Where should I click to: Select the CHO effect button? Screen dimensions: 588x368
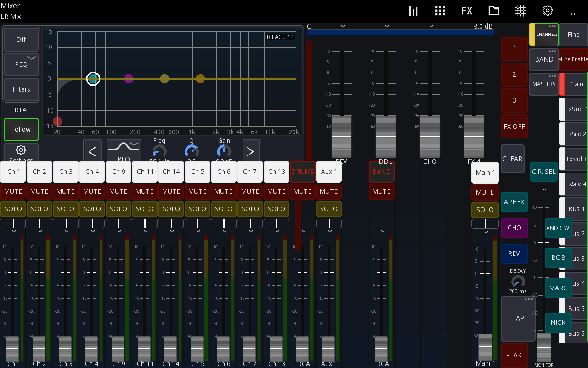pos(514,228)
